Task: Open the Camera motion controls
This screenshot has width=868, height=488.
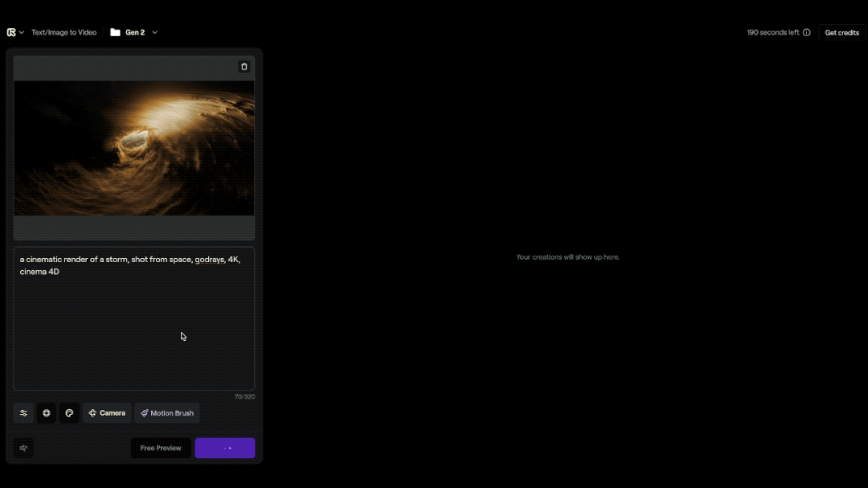Action: point(107,413)
